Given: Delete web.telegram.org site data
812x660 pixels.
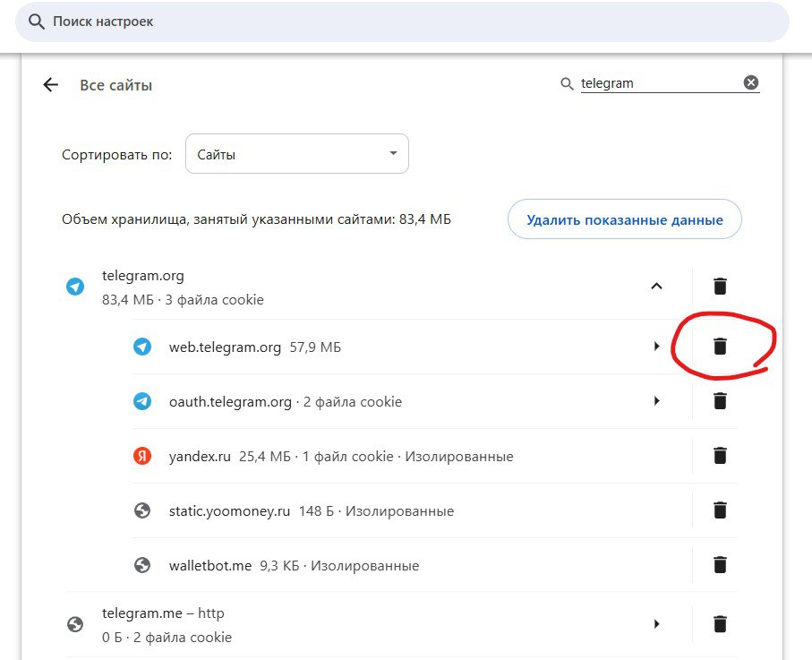Looking at the screenshot, I should coord(720,346).
